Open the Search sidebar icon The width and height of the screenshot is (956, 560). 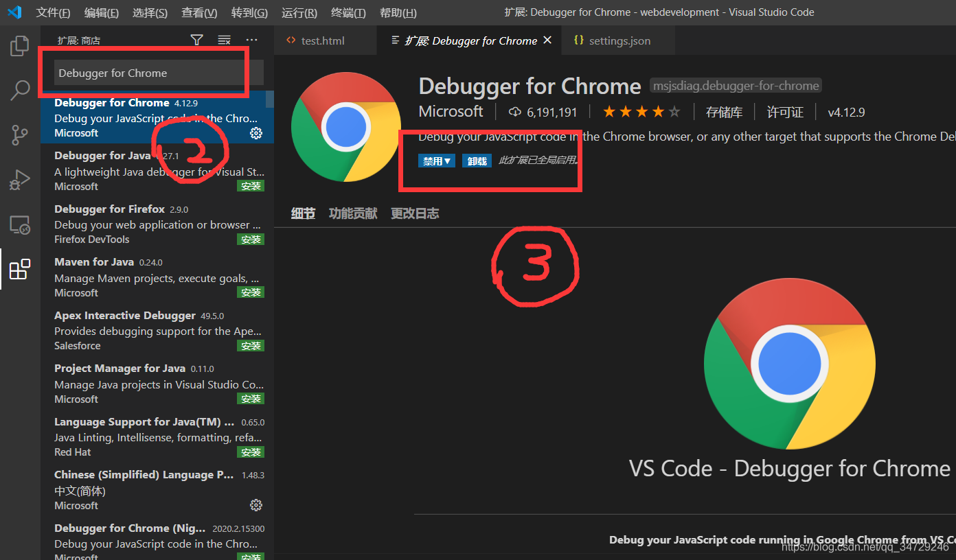19,90
